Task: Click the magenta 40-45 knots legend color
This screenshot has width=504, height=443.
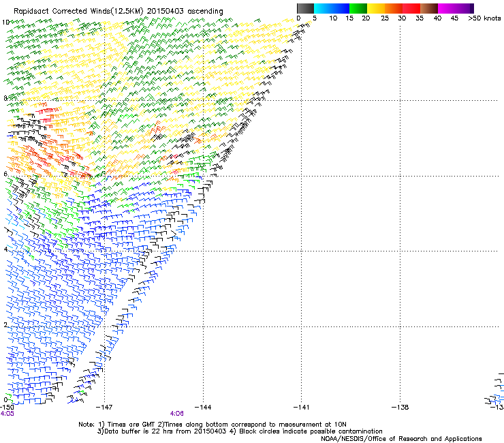Action: [447, 8]
